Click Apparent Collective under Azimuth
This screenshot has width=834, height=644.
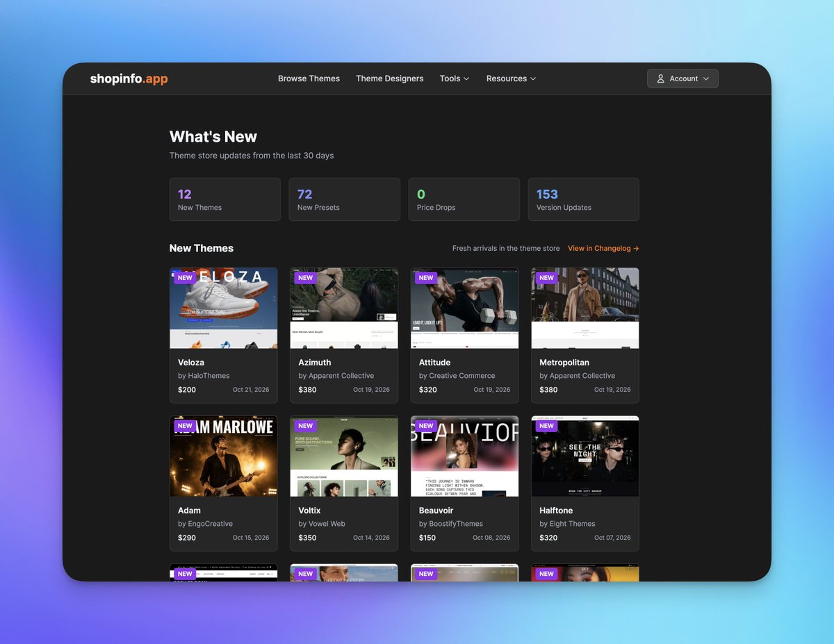341,376
